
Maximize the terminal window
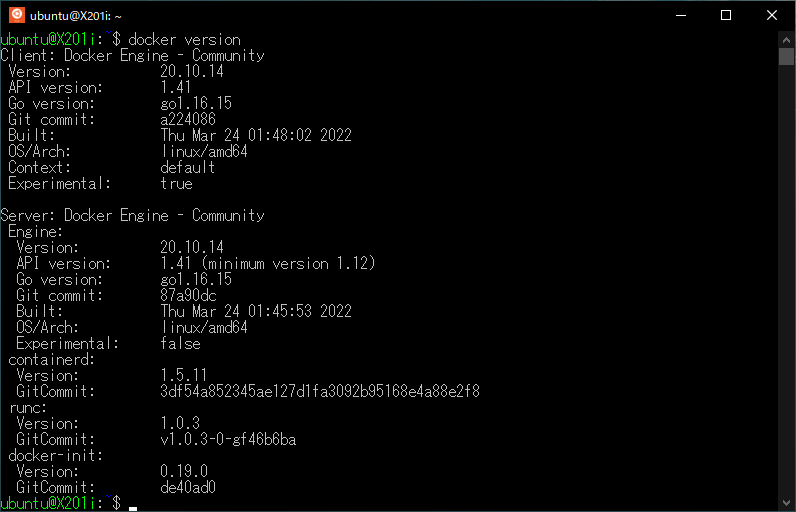(726, 15)
